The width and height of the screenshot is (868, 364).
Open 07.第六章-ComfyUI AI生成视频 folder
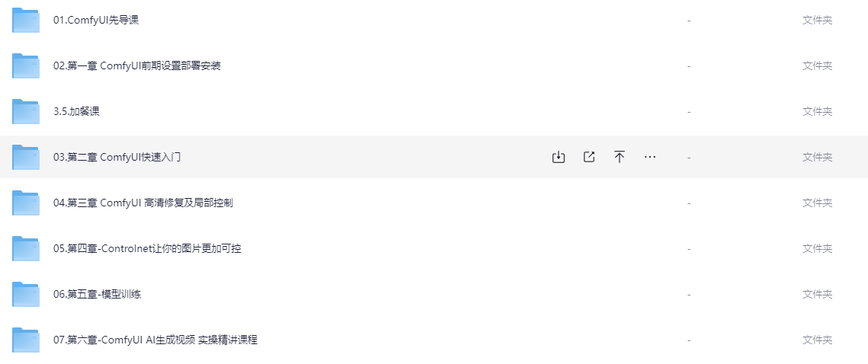click(155, 340)
